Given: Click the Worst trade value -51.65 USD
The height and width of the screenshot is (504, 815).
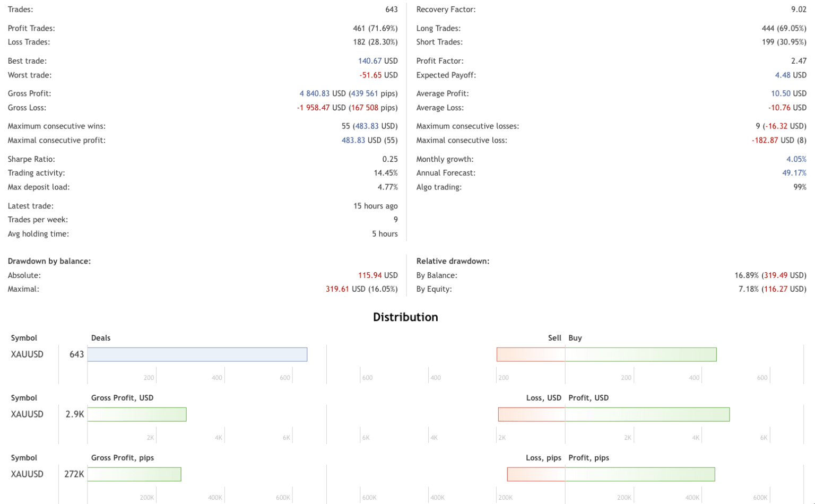Looking at the screenshot, I should [378, 75].
